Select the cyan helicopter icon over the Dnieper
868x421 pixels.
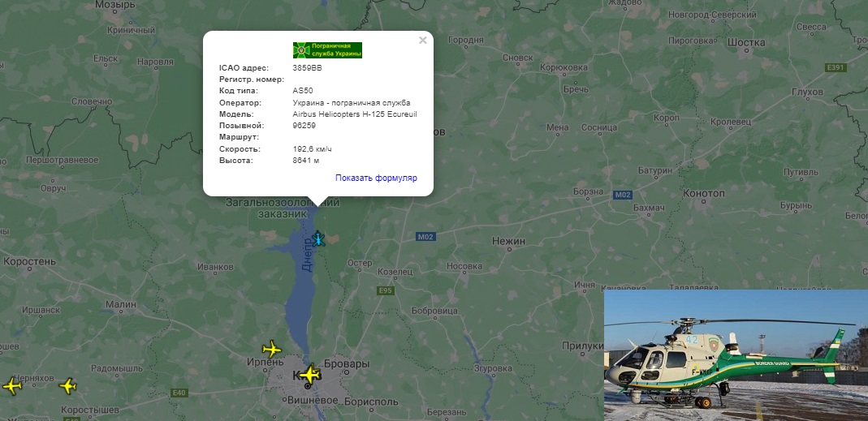click(318, 239)
